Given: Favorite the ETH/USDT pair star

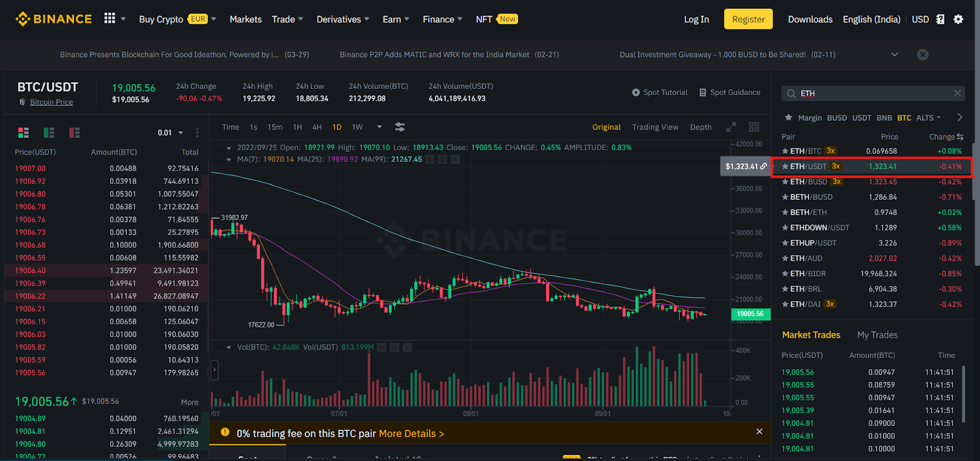Looking at the screenshot, I should pos(785,166).
